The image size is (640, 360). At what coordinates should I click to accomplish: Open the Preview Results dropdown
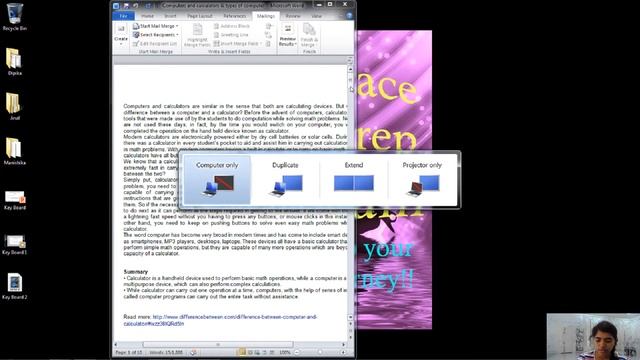pyautogui.click(x=287, y=35)
